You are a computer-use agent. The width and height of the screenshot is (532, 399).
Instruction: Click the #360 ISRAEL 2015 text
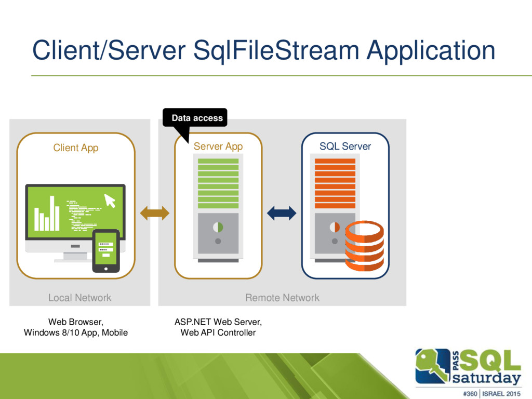click(491, 394)
